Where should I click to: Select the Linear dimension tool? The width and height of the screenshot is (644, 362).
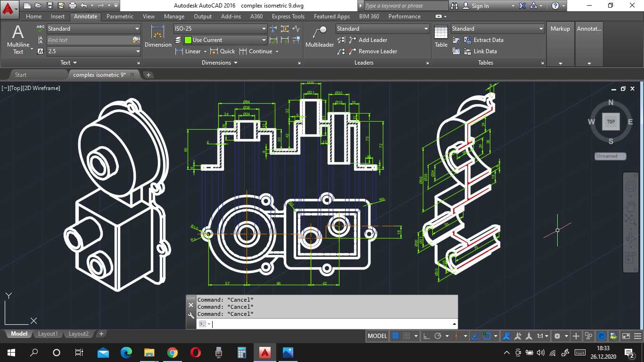[x=188, y=51]
